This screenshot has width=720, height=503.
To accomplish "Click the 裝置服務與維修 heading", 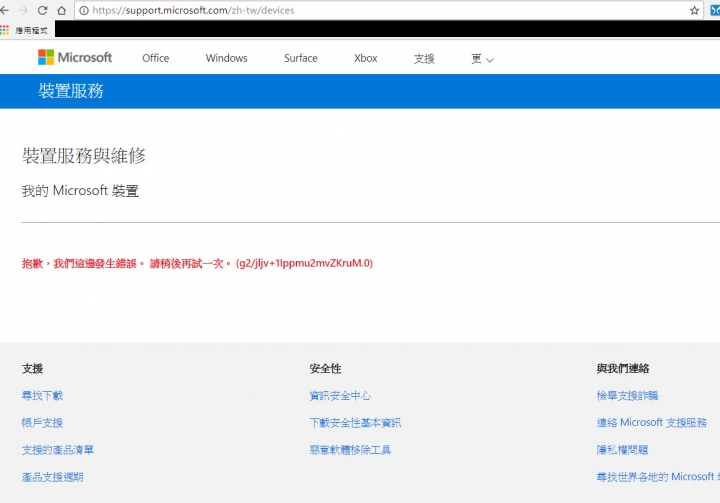I will (84, 156).
